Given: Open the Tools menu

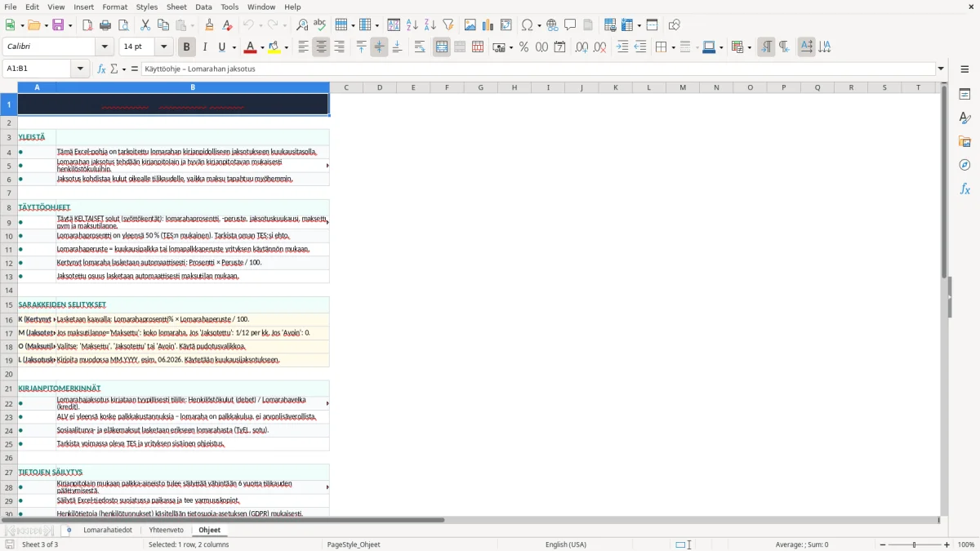Looking at the screenshot, I should pos(229,7).
